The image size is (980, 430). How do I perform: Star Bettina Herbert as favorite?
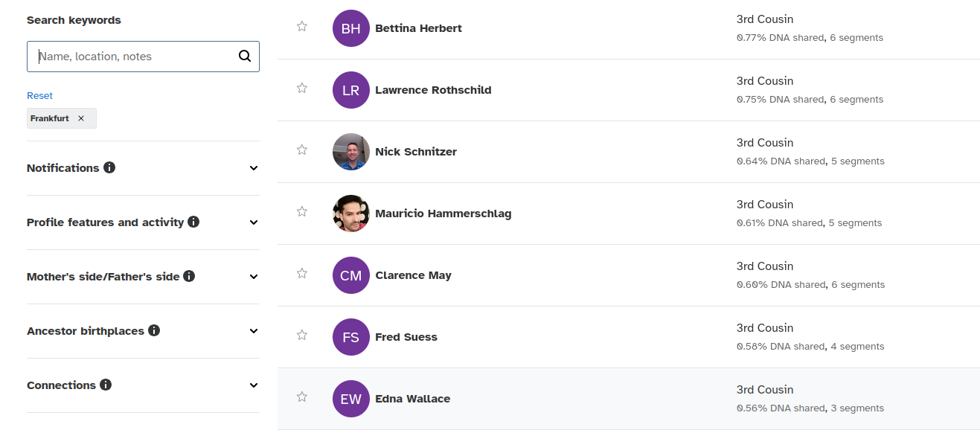click(302, 27)
